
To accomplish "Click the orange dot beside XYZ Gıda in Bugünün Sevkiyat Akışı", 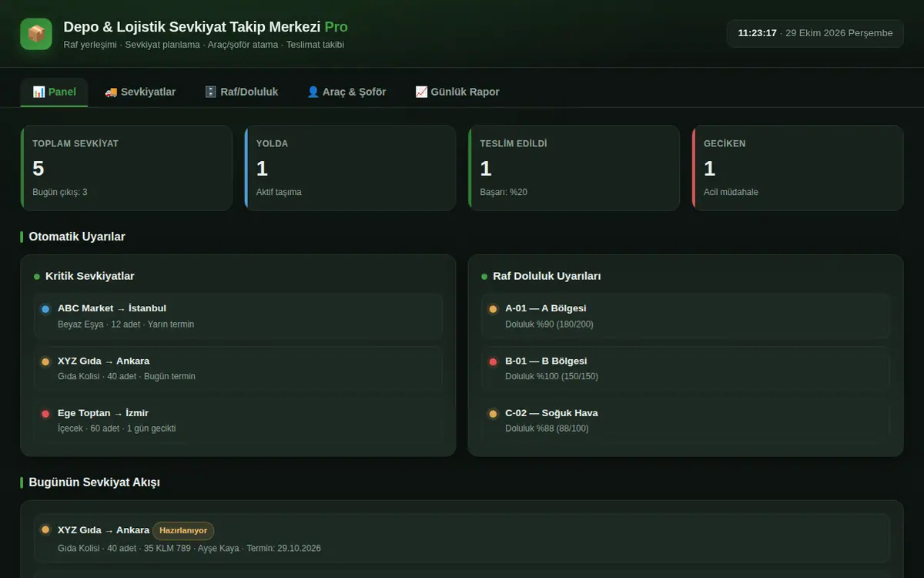I will 45,529.
